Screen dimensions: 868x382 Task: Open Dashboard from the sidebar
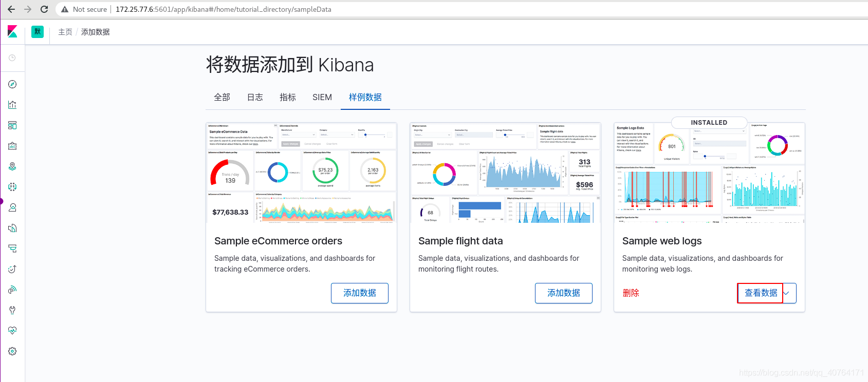12,125
